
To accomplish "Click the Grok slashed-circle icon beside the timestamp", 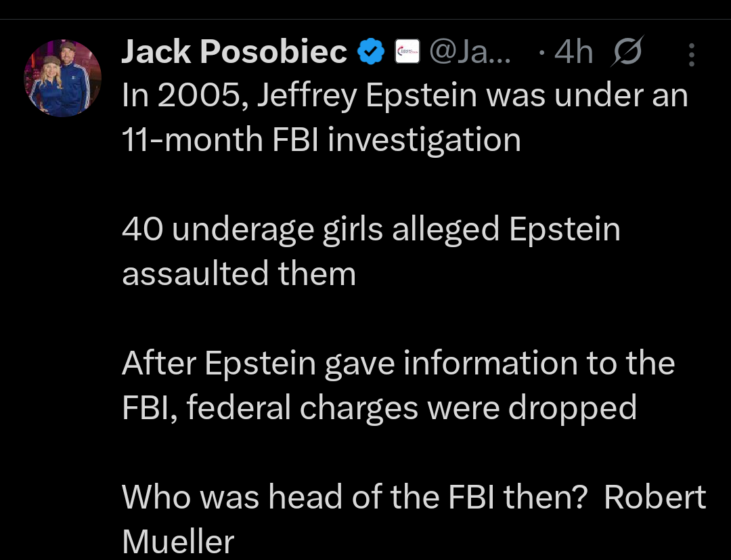I will click(626, 50).
